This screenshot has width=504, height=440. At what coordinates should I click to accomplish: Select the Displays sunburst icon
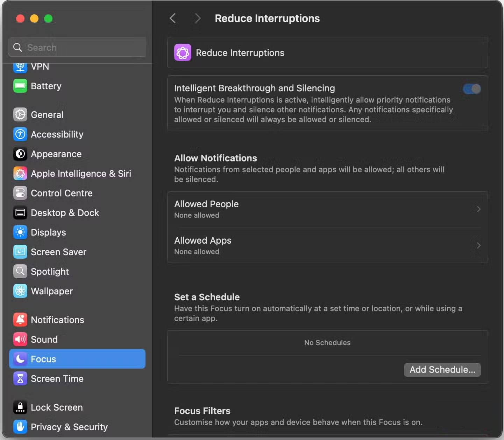coord(20,232)
